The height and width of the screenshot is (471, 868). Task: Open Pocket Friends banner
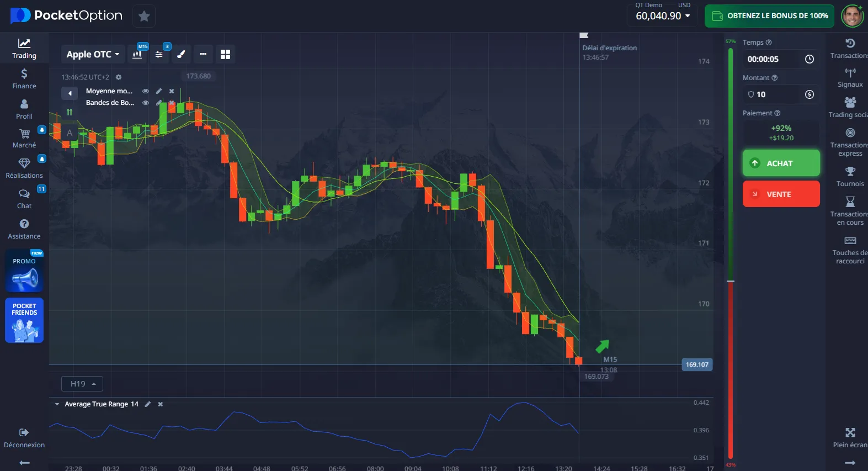tap(24, 320)
